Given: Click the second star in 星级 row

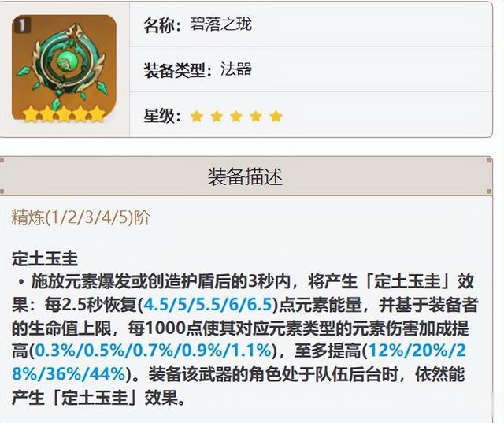Looking at the screenshot, I should click(217, 117).
